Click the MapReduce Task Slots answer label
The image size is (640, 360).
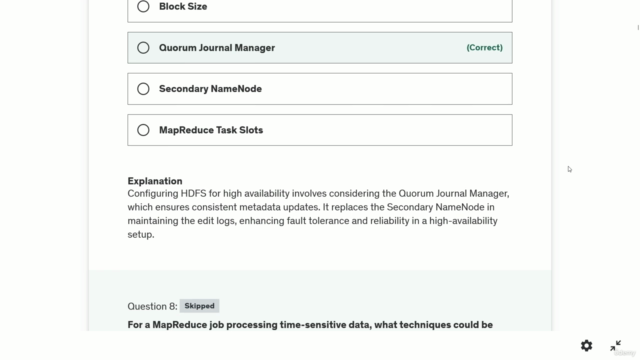pyautogui.click(x=211, y=130)
